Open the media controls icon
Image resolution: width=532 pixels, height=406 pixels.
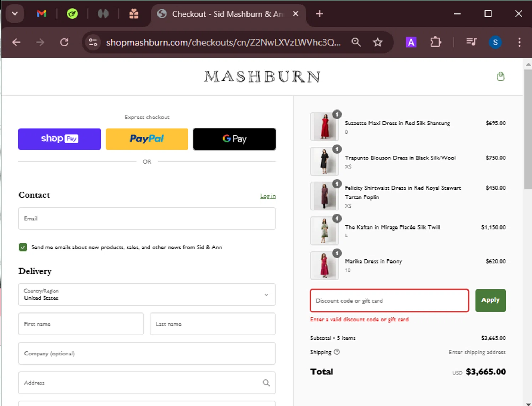pyautogui.click(x=471, y=43)
